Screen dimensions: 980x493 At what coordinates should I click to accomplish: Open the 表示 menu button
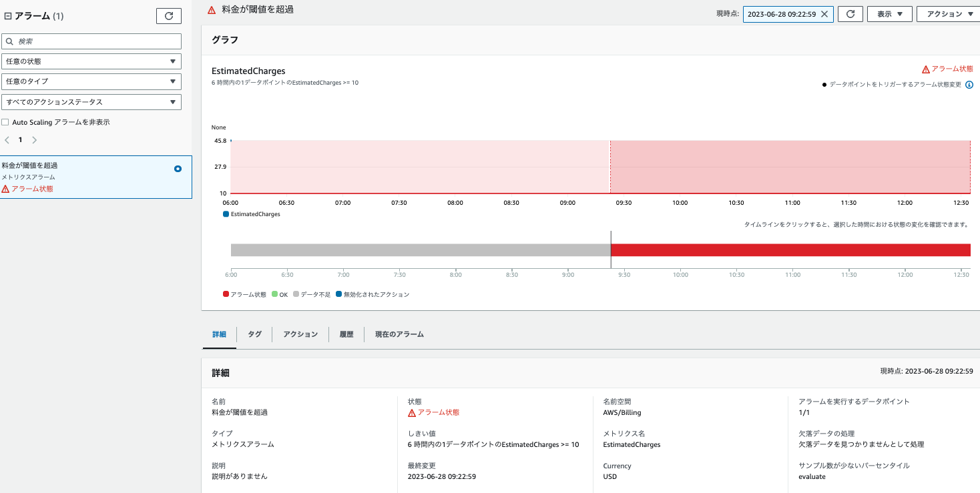tap(889, 13)
